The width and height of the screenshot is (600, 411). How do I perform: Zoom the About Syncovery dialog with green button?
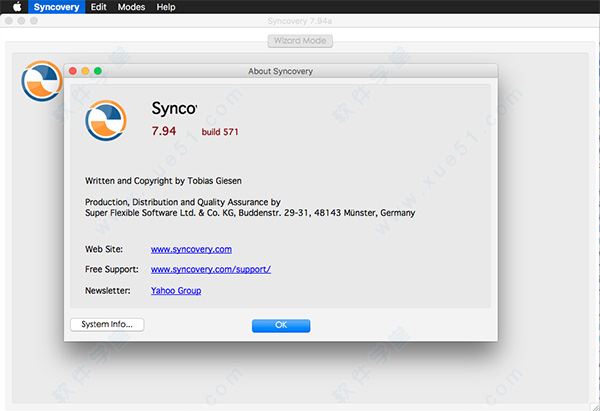point(98,71)
